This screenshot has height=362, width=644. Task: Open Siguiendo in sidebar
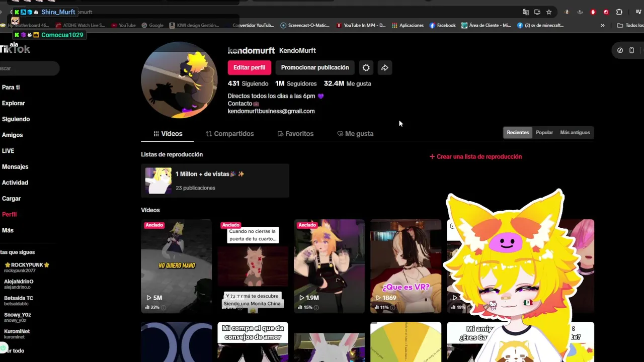tap(16, 119)
